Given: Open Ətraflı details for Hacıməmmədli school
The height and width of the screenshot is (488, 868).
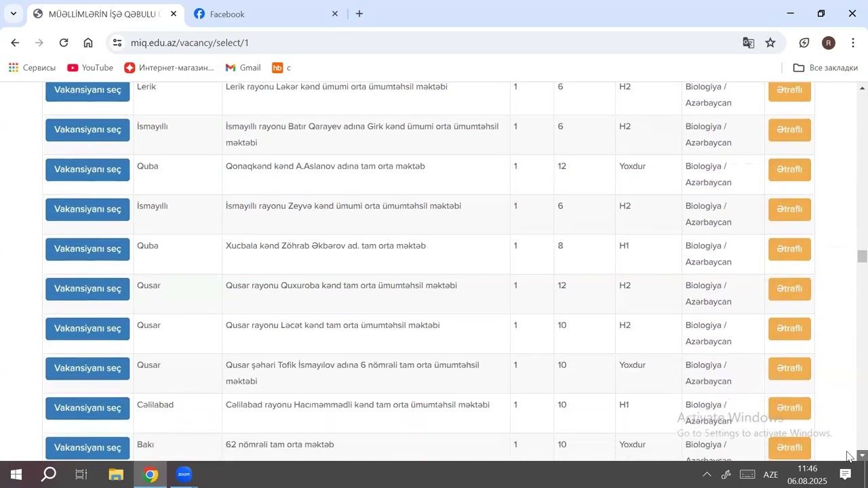Looking at the screenshot, I should tap(789, 408).
